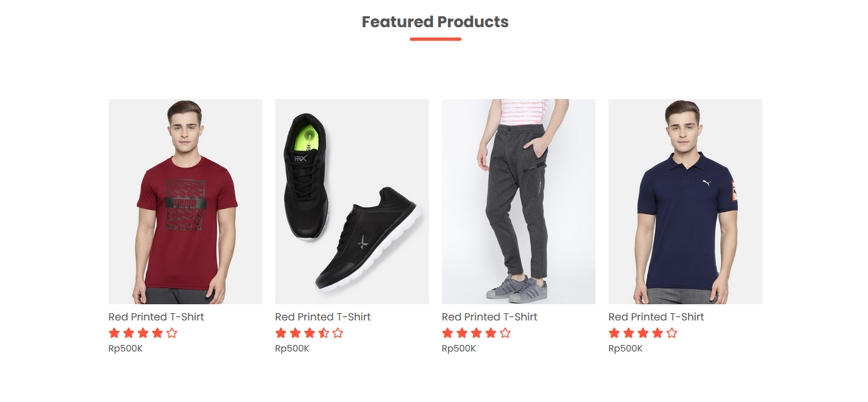This screenshot has width=868, height=402.
Task: Click the product title below the black sneakers
Action: (322, 317)
